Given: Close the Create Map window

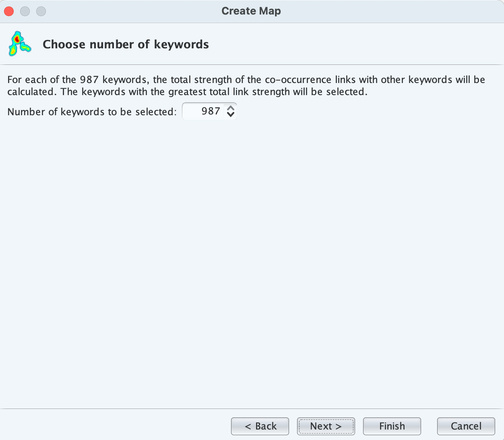Looking at the screenshot, I should 9,11.
